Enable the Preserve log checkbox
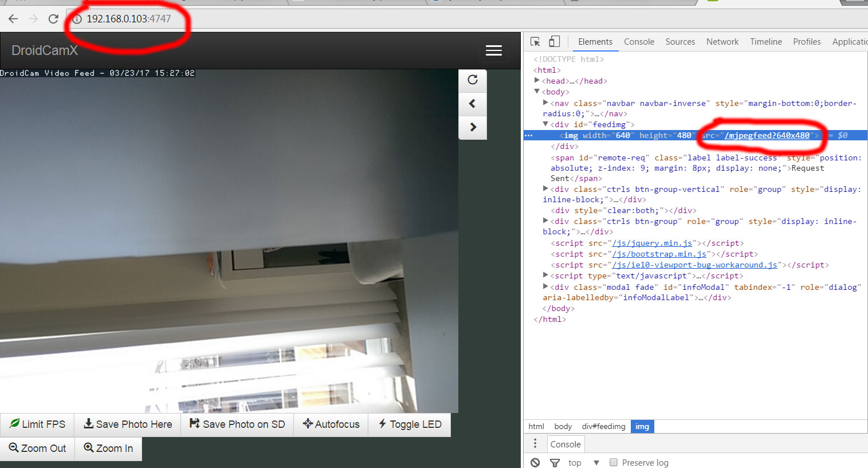Viewport: 868px width, 468px height. click(614, 463)
